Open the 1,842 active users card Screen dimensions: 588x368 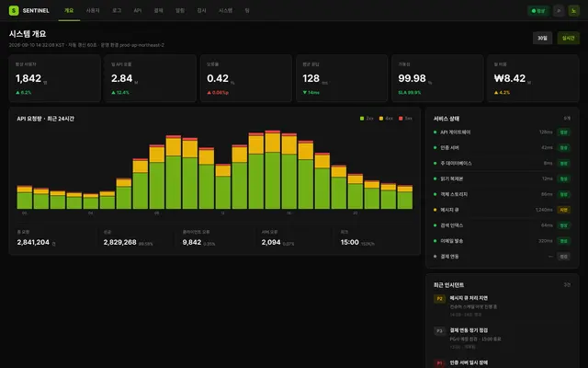click(55, 78)
